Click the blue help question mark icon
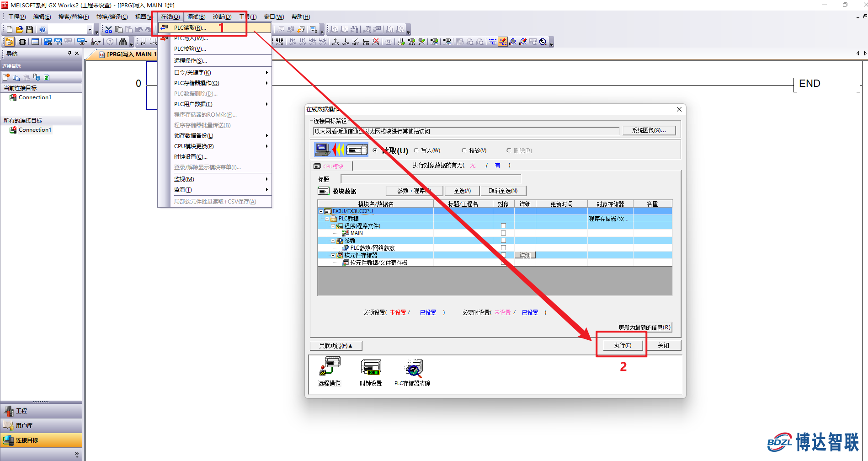The image size is (868, 461). (x=43, y=30)
